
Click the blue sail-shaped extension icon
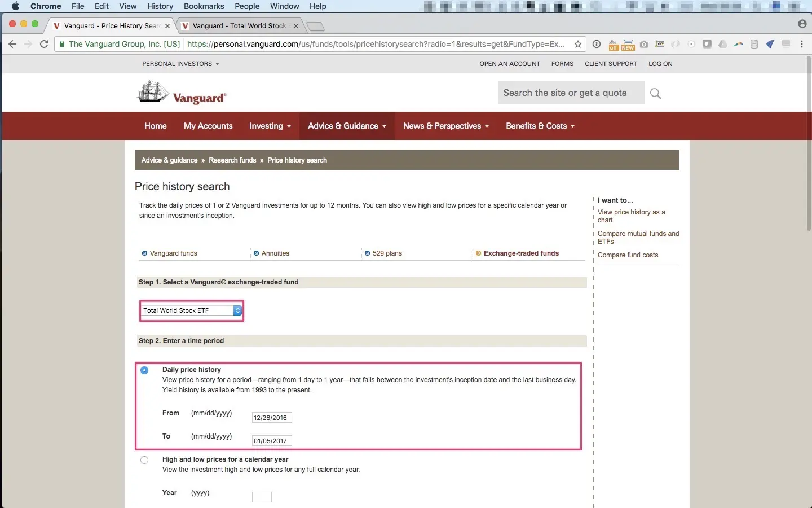coord(770,44)
